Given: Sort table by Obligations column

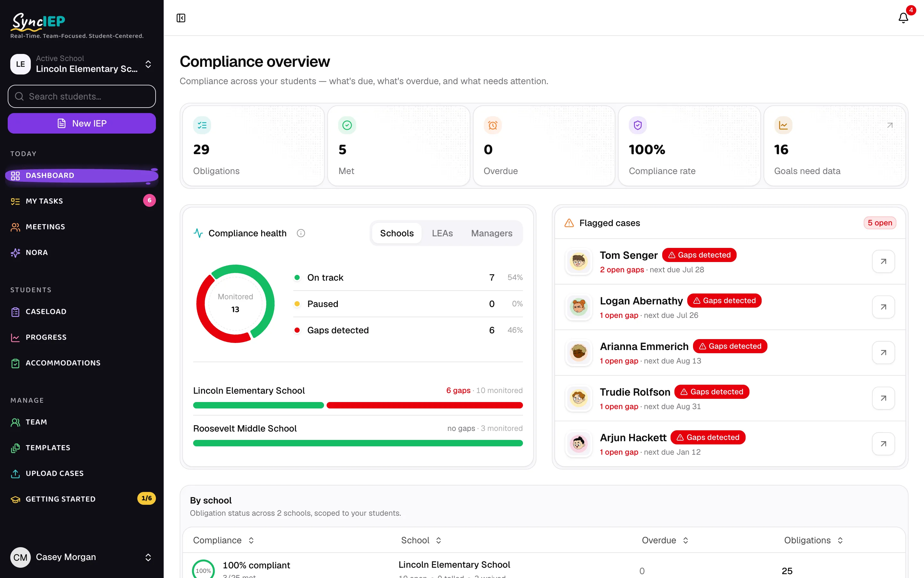Looking at the screenshot, I should [813, 540].
